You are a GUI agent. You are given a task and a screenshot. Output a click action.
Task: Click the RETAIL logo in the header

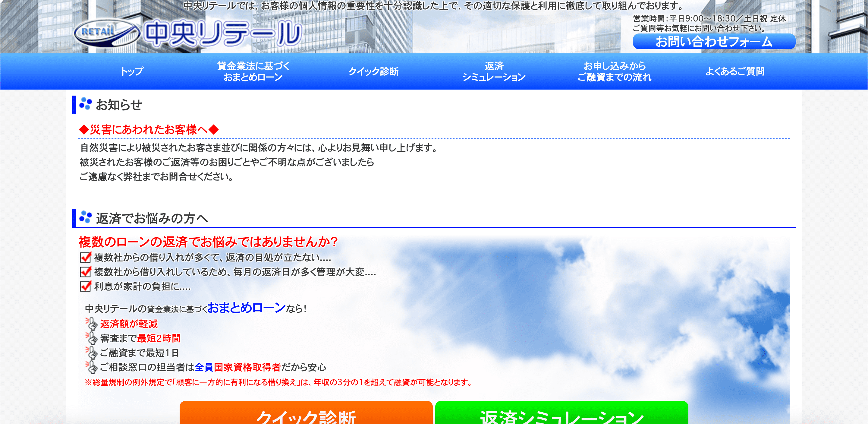105,34
